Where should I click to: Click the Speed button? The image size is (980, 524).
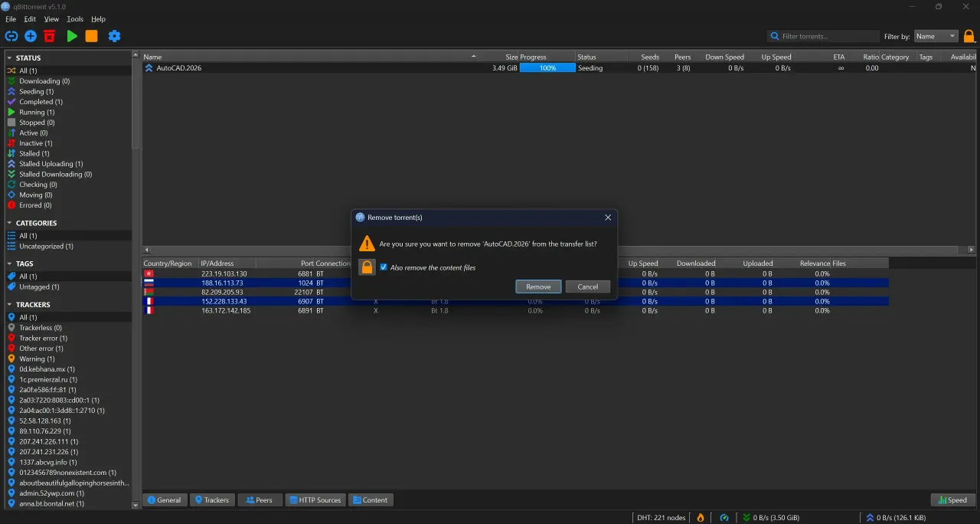(952, 500)
